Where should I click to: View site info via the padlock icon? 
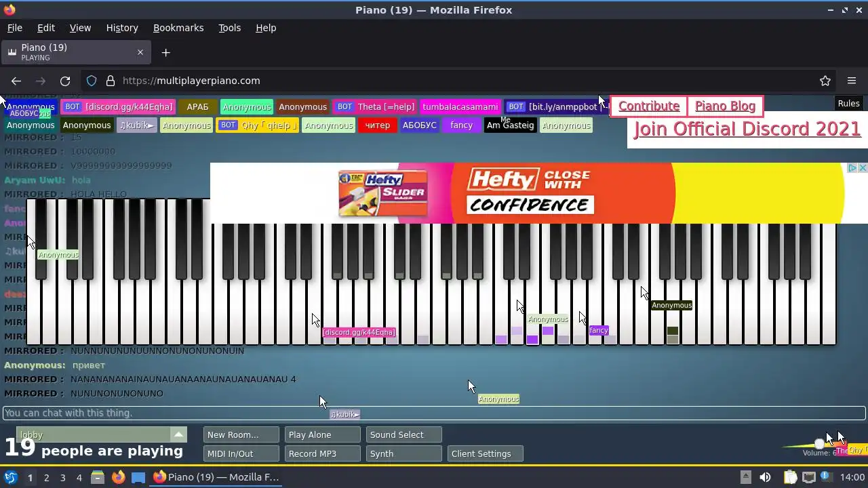tap(111, 81)
